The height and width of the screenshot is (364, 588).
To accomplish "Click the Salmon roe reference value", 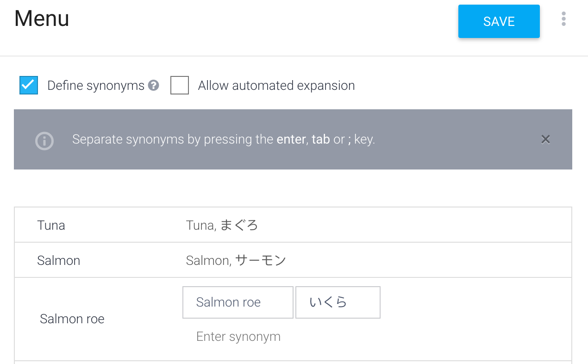I will pyautogui.click(x=72, y=319).
